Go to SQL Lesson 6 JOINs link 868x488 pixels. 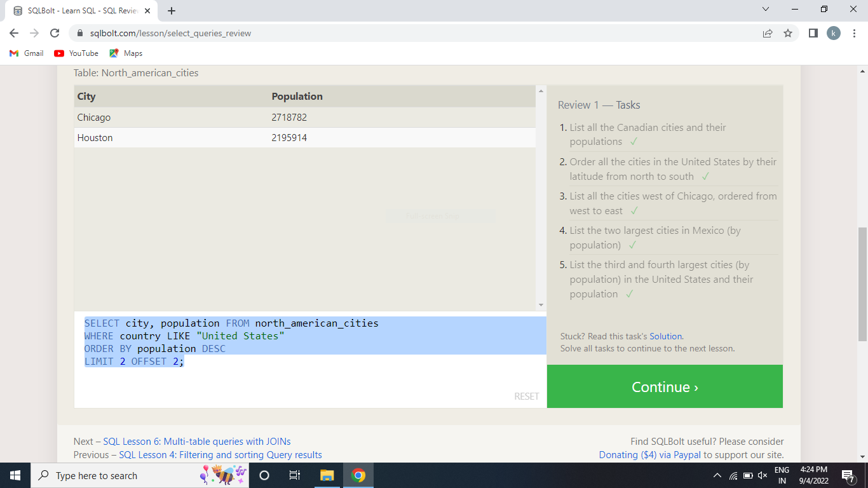click(197, 441)
